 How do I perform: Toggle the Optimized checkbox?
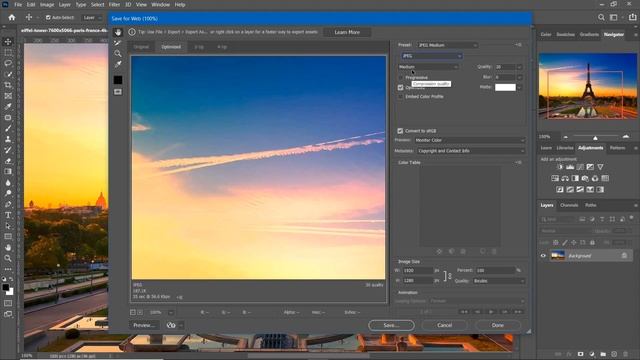point(400,88)
